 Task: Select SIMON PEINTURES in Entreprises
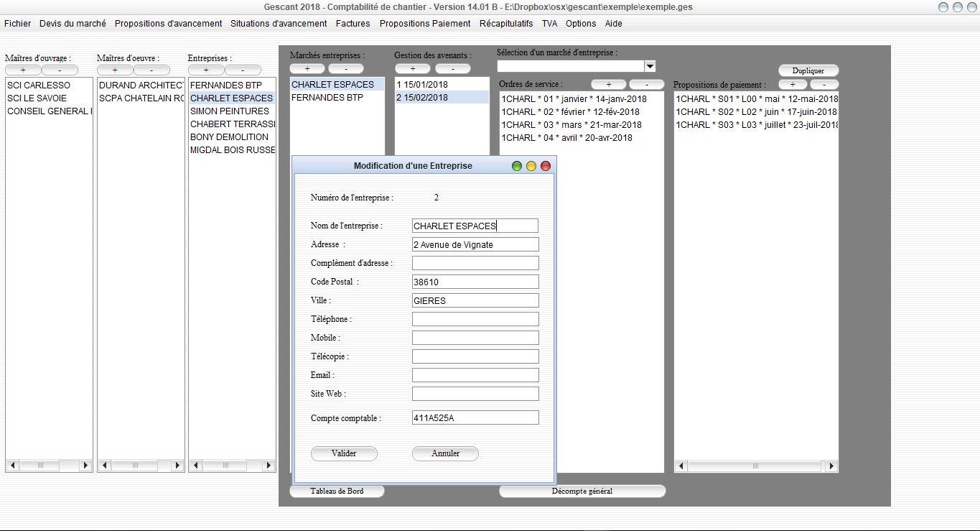tap(232, 111)
